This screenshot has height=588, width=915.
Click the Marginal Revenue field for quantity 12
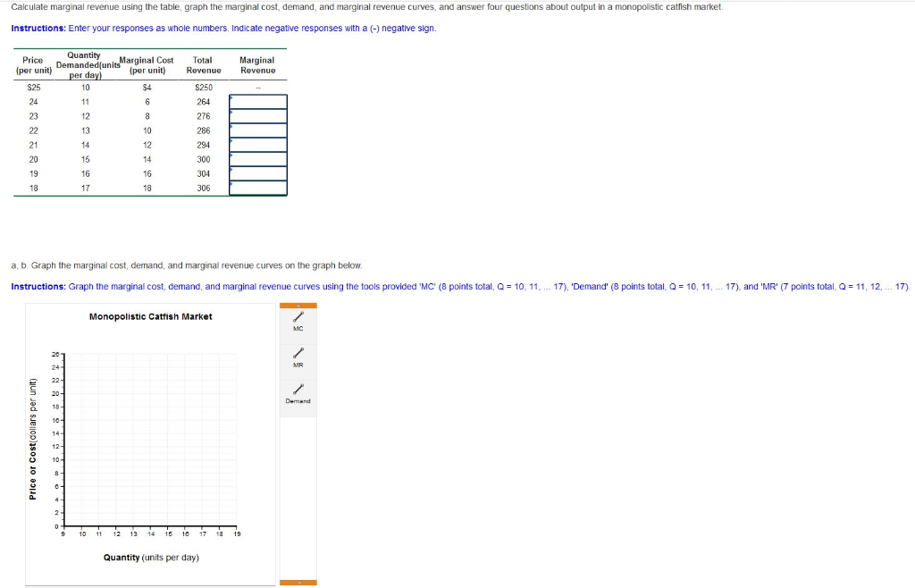pyautogui.click(x=258, y=115)
